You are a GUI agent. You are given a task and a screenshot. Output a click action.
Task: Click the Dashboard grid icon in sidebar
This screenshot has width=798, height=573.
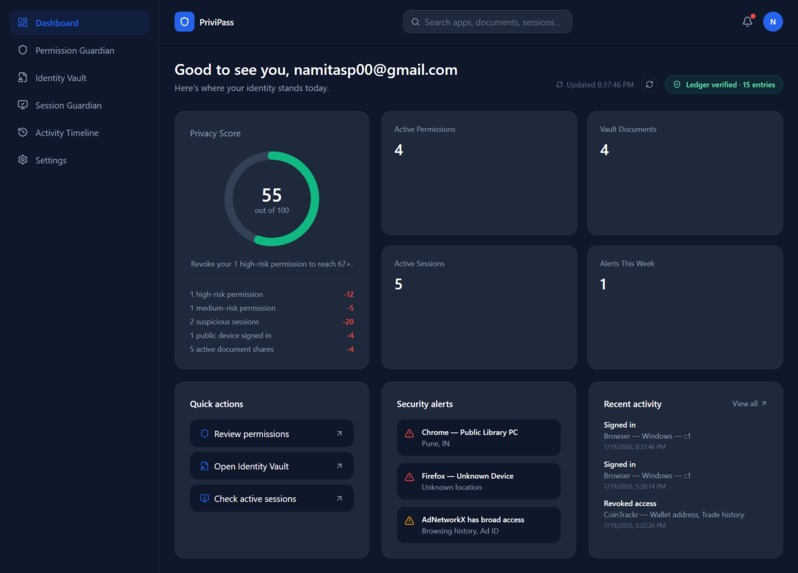pyautogui.click(x=22, y=22)
